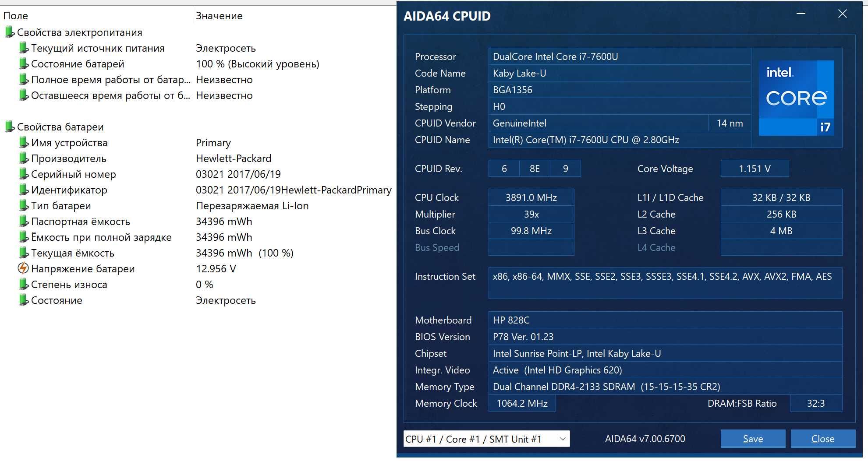Click Core Voltage value 1.151 V
Screen dimensions: 868x461
point(755,169)
